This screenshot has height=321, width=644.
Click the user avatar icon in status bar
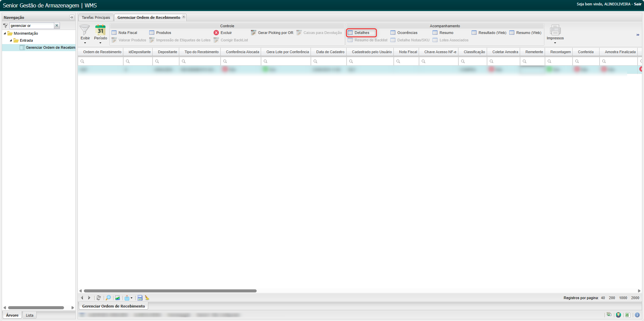pos(618,315)
